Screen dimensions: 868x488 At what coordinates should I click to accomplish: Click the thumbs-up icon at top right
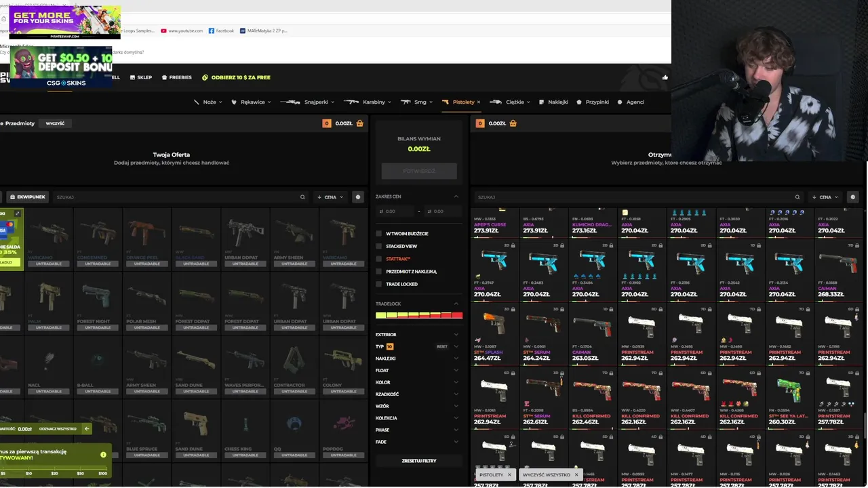[665, 77]
